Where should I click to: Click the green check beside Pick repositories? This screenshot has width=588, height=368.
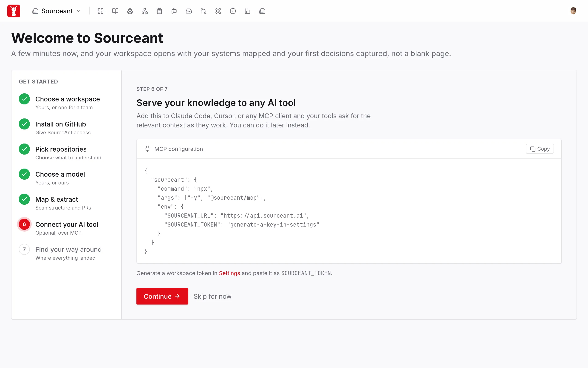click(x=24, y=149)
